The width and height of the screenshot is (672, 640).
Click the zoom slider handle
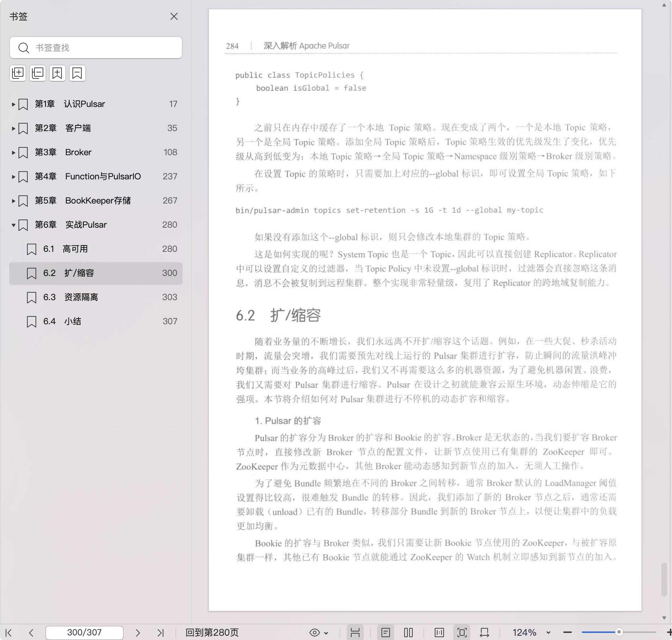coord(619,632)
